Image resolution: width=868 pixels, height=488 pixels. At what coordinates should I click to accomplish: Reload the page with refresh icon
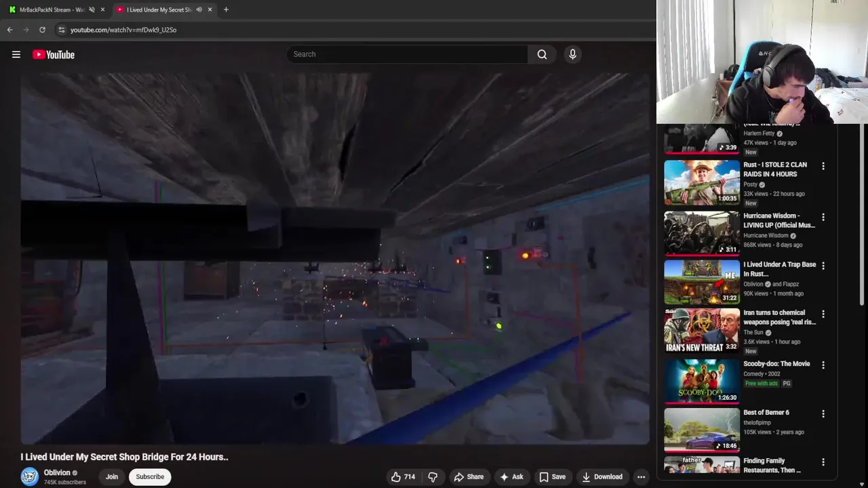(x=42, y=30)
